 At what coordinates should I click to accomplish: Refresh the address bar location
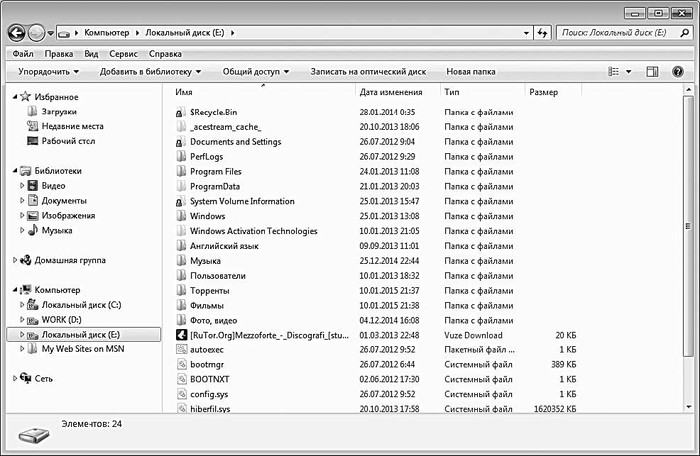click(542, 33)
